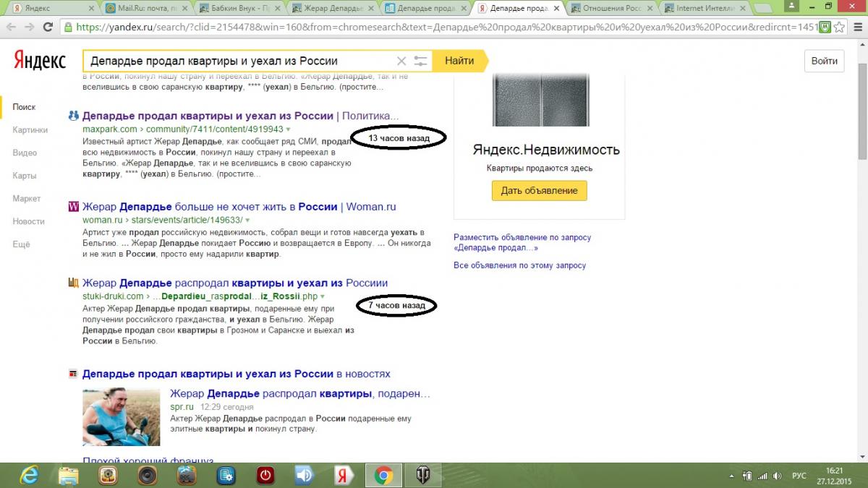Click the news results favicon icon
The width and height of the screenshot is (868, 488).
pos(73,374)
